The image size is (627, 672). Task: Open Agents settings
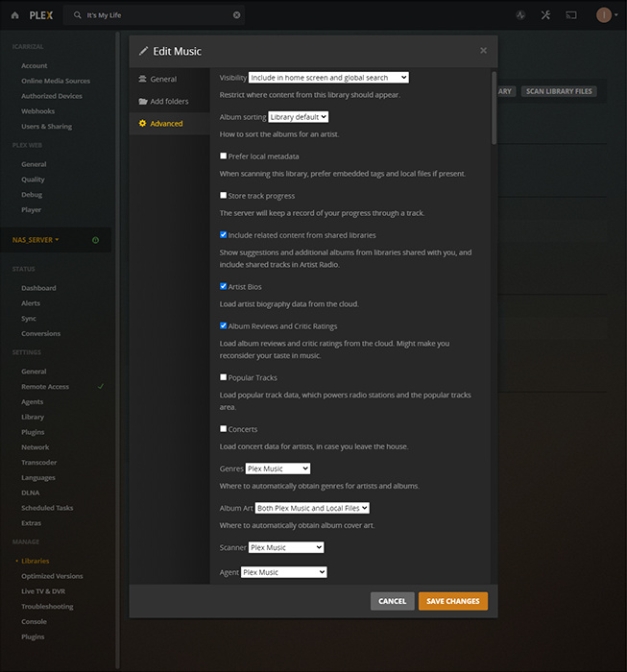[x=32, y=402]
